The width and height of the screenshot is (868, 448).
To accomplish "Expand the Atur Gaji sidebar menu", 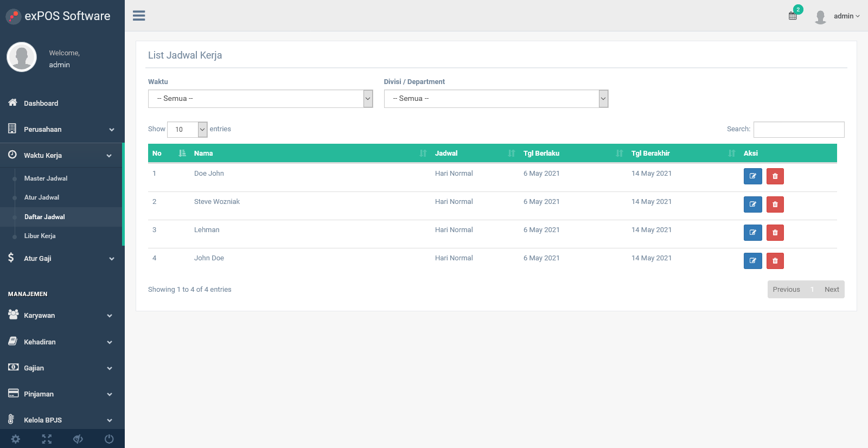I will click(x=61, y=258).
